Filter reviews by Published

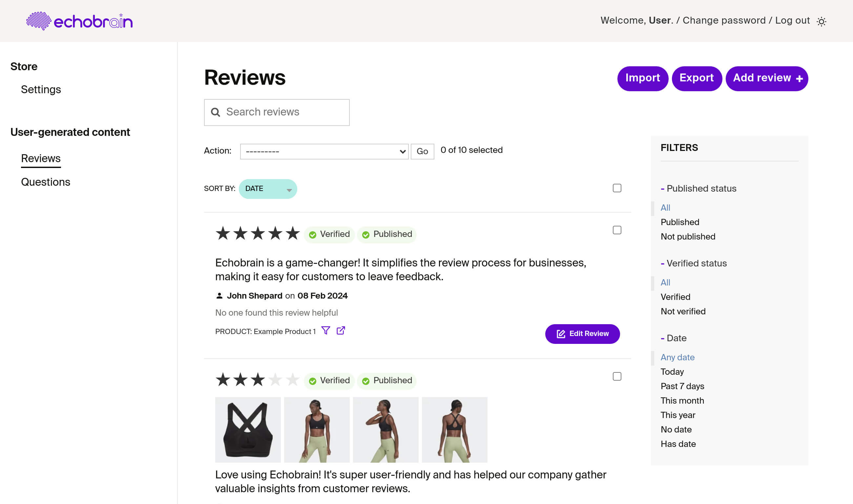coord(680,222)
